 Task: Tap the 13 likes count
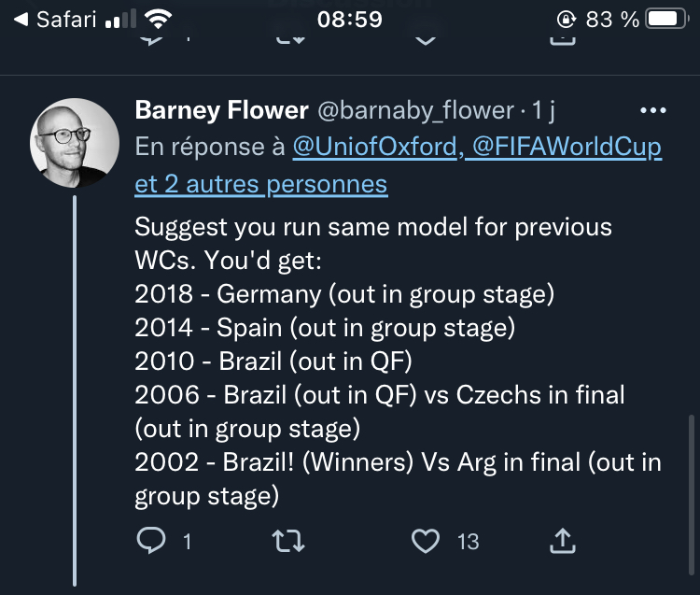468,542
